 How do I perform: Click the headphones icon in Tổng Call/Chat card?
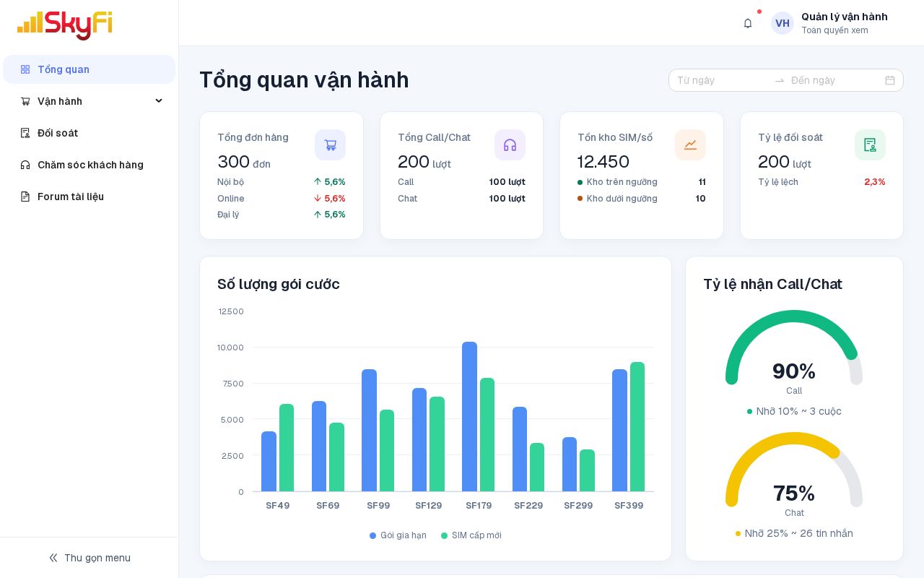(x=510, y=145)
